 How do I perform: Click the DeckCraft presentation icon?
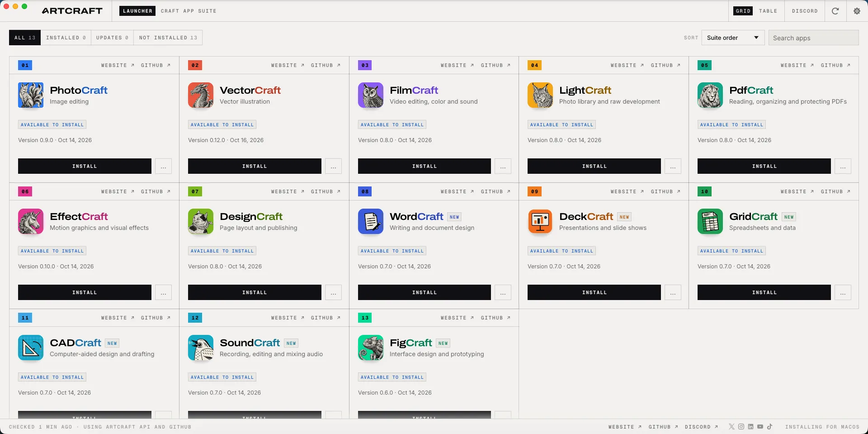(540, 221)
